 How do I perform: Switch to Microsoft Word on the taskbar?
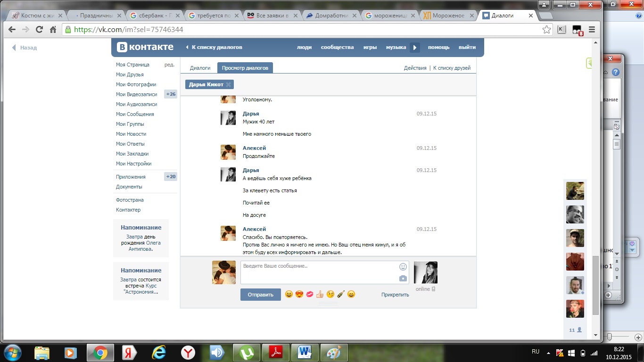click(x=305, y=353)
